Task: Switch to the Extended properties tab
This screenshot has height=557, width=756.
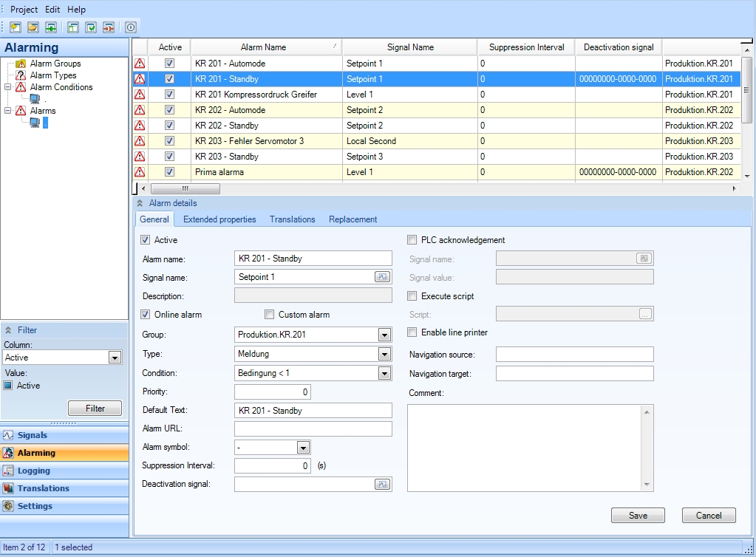Action: [219, 219]
